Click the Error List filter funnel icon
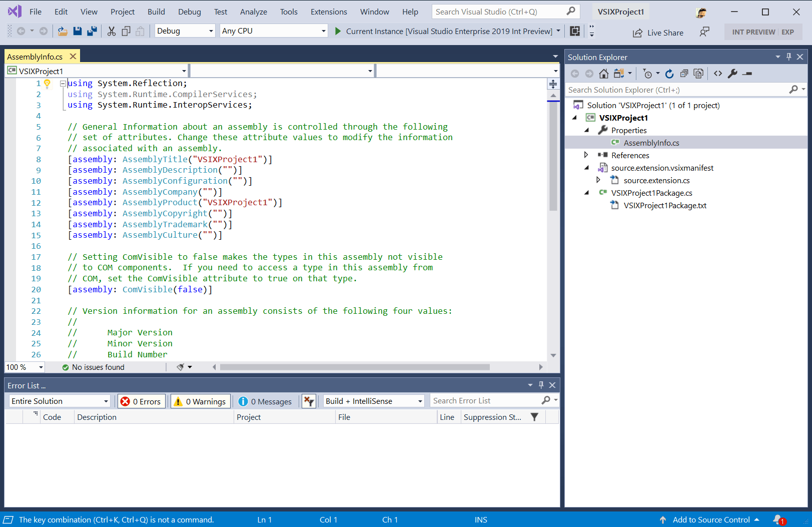Viewport: 812px width, 527px height. [534, 417]
